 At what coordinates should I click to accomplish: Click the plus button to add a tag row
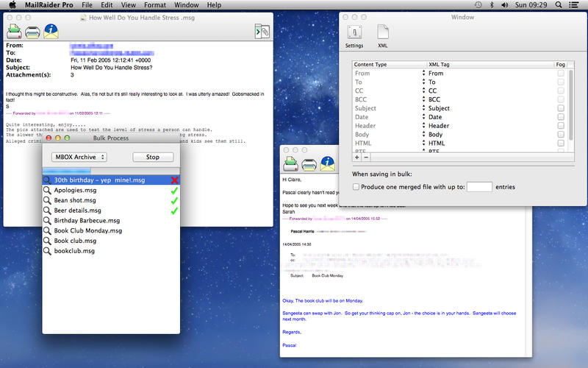[357, 157]
